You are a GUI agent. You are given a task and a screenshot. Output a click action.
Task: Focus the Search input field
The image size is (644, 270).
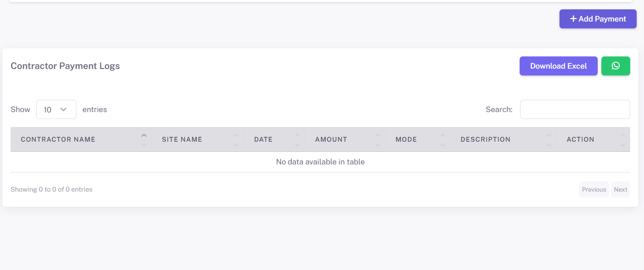pos(575,110)
